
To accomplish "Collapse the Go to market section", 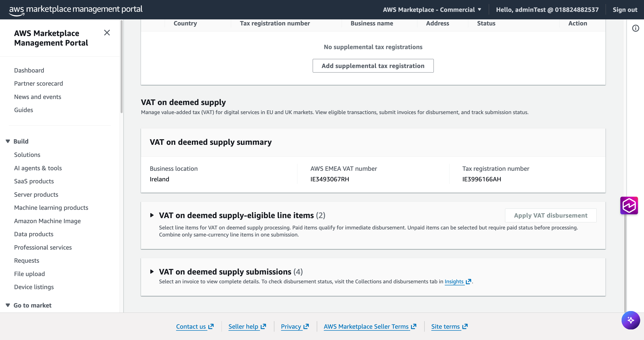I will tap(8, 305).
